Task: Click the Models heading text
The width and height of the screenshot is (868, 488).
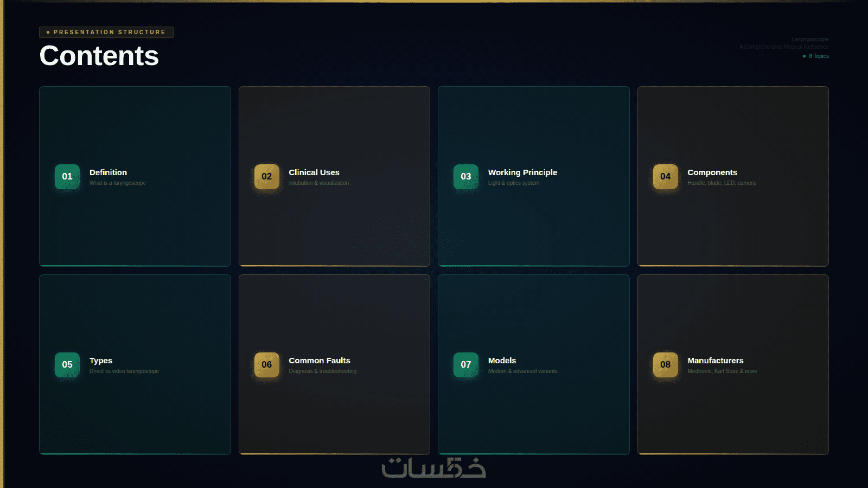Action: (502, 361)
